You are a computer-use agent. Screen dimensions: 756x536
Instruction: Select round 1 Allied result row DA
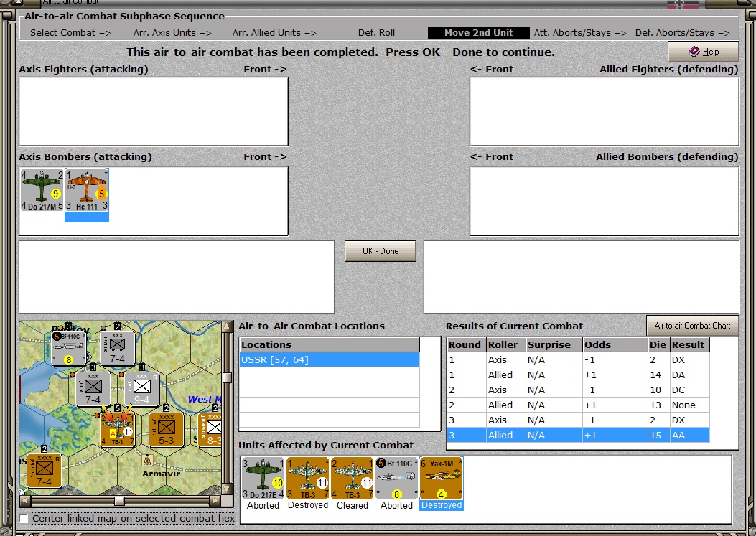(578, 375)
